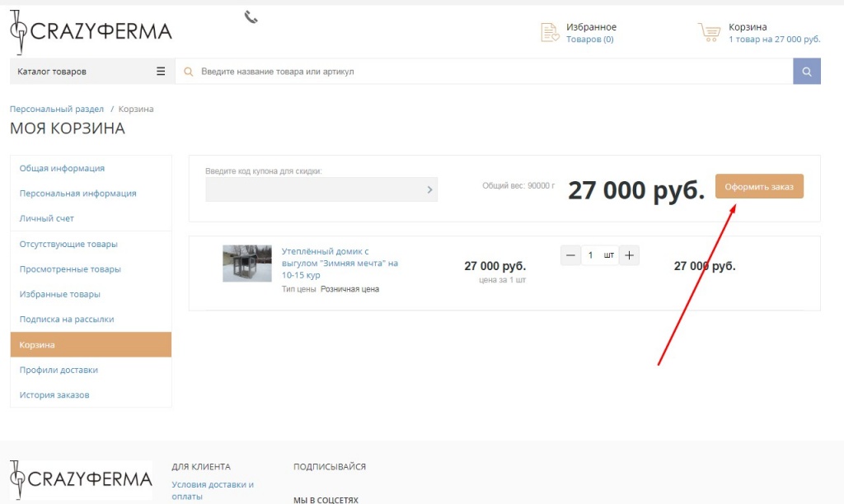
Task: Click the search magnifier button
Action: [x=807, y=71]
